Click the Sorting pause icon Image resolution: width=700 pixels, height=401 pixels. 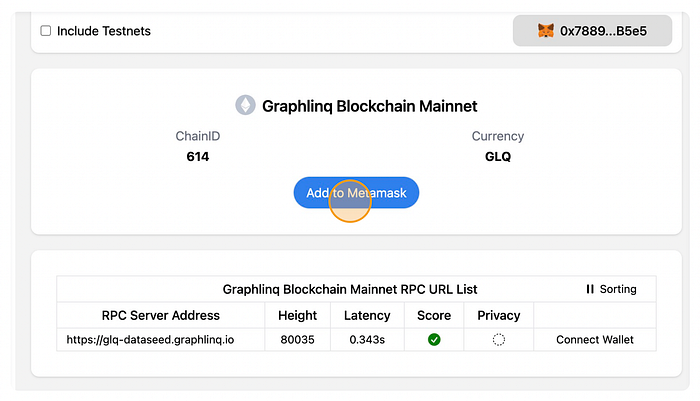coord(590,289)
